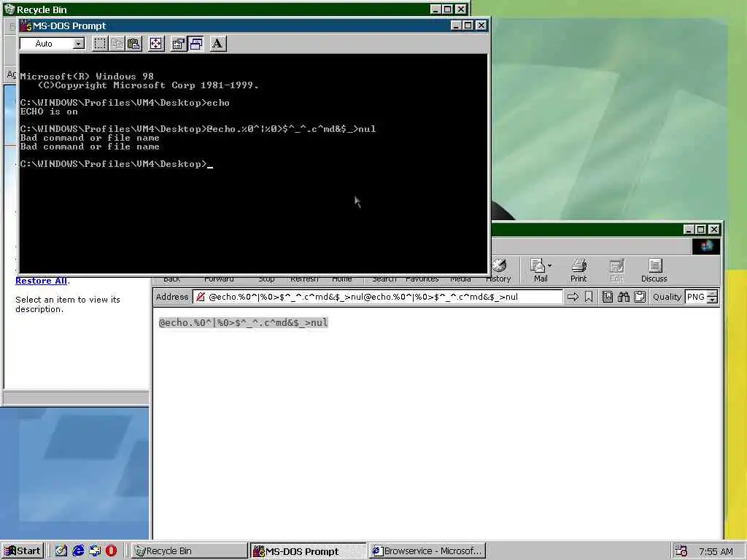Image resolution: width=747 pixels, height=560 pixels.
Task: Click the Copy icon in MS-DOS Prompt toolbar
Action: click(117, 44)
